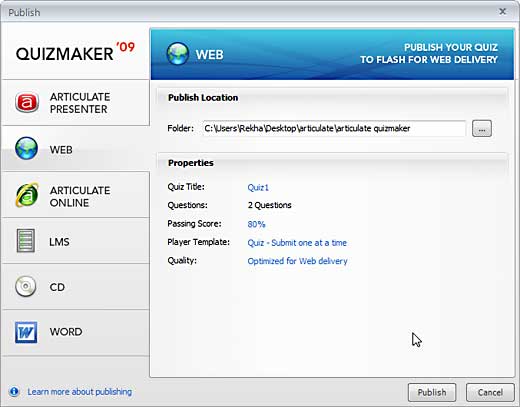Click the globe icon in WEB header
The image size is (520, 407).
[178, 54]
